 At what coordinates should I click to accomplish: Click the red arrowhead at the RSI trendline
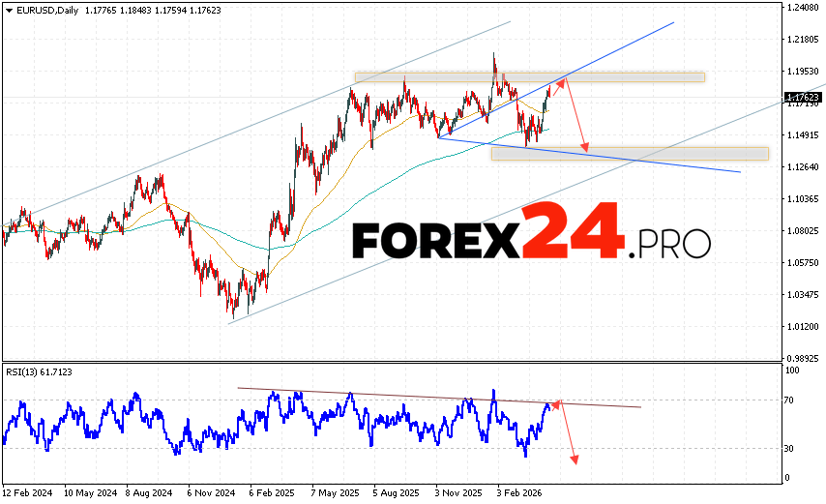(x=557, y=402)
